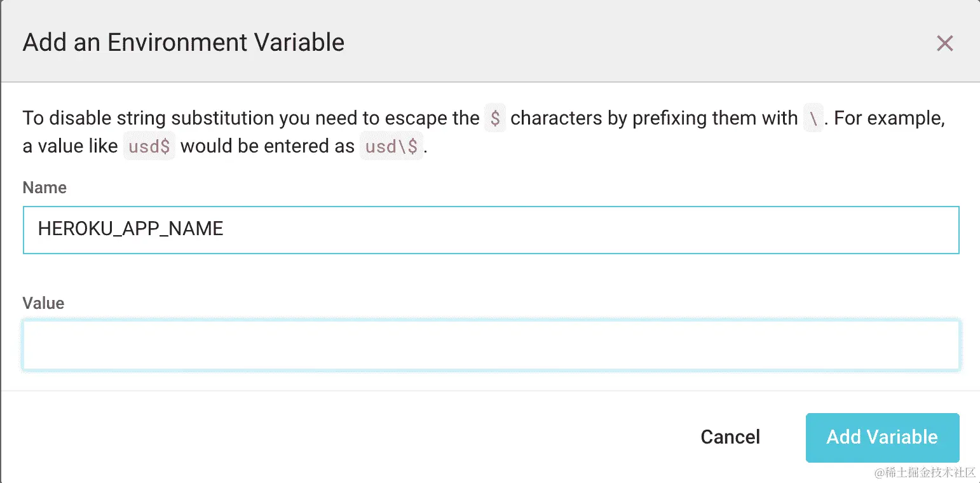Click the watermark text in bottom corner
980x483 pixels.
click(924, 472)
